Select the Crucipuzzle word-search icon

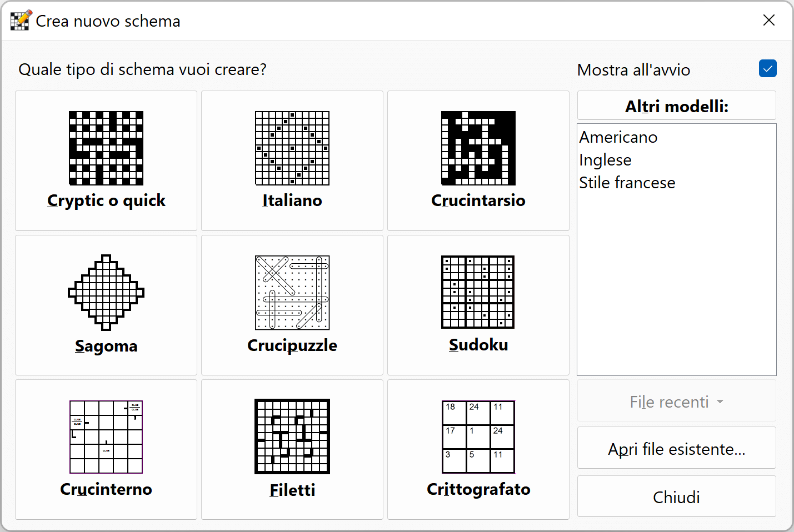click(292, 293)
